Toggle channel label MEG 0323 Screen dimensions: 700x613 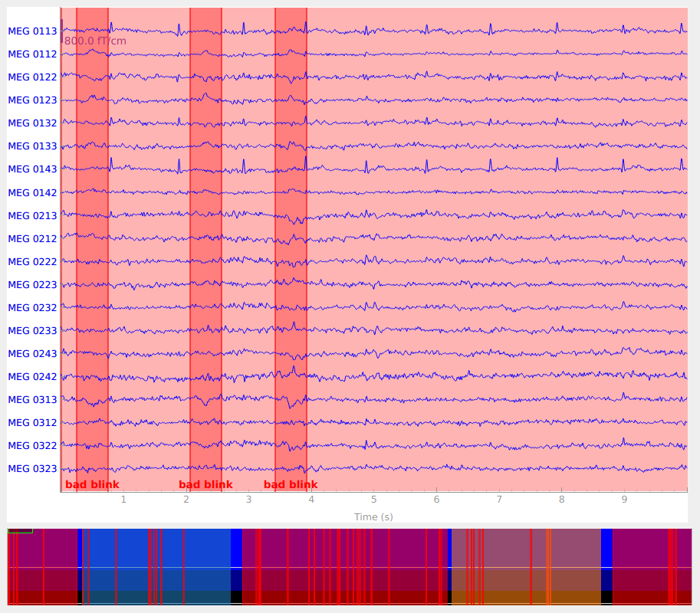[x=32, y=468]
